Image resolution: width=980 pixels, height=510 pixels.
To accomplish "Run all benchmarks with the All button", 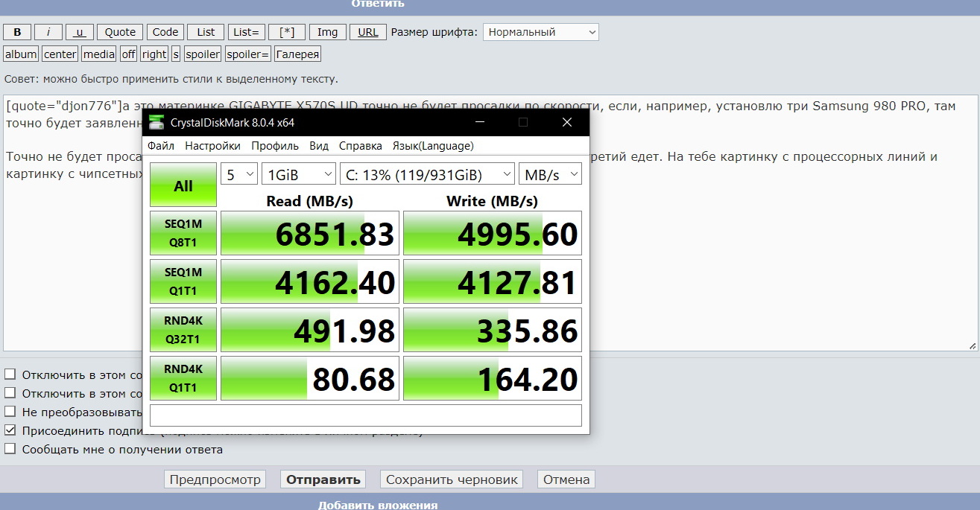I will click(183, 185).
